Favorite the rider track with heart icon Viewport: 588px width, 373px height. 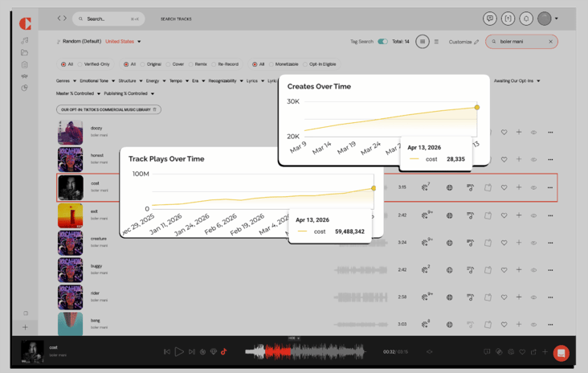click(504, 297)
